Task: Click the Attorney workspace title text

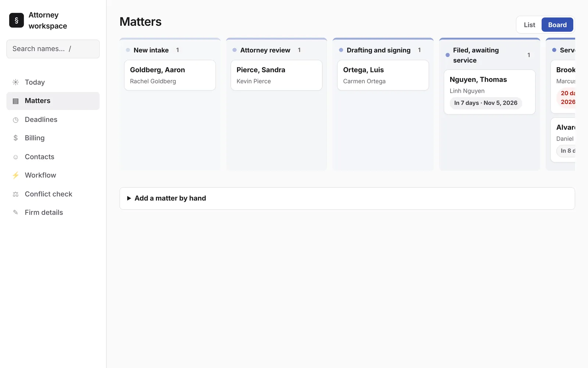Action: coord(48,21)
